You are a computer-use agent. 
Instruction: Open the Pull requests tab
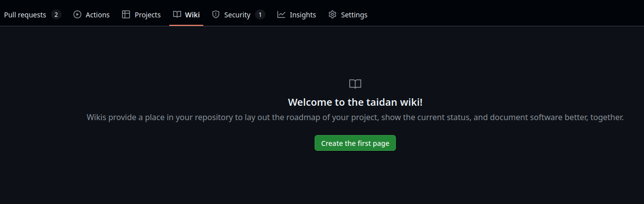click(25, 15)
